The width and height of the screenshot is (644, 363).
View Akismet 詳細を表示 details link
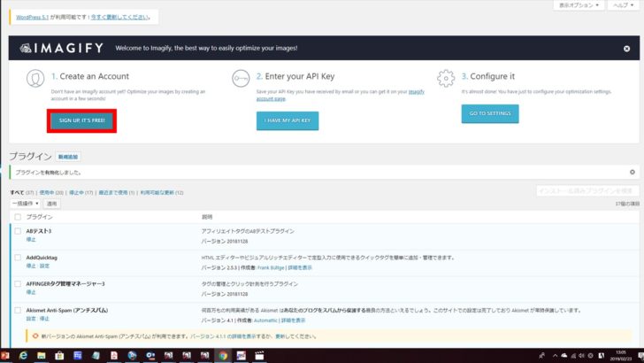point(294,321)
